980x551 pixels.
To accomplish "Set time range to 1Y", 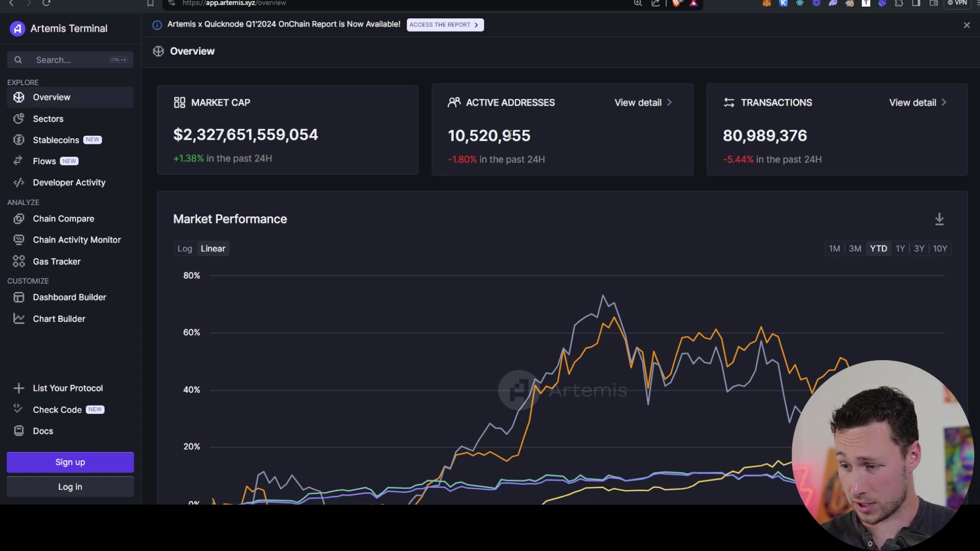I will tap(900, 248).
